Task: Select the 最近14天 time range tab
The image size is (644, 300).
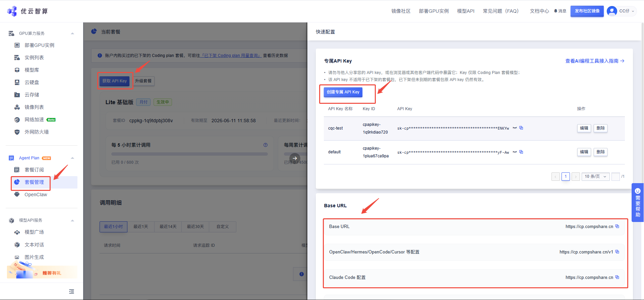Action: pyautogui.click(x=168, y=227)
